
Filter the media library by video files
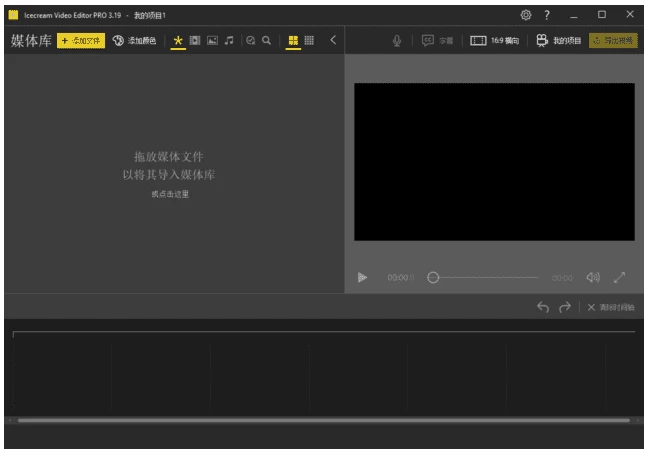click(x=195, y=41)
